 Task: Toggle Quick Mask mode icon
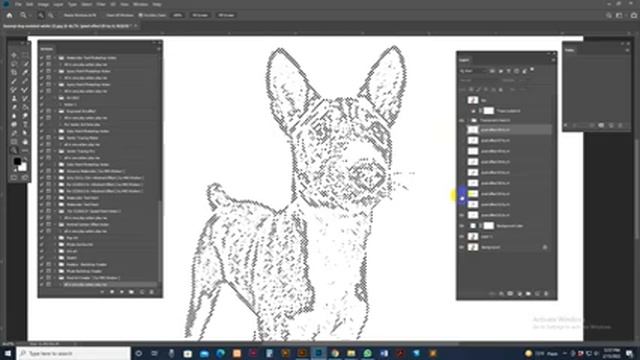point(14,177)
